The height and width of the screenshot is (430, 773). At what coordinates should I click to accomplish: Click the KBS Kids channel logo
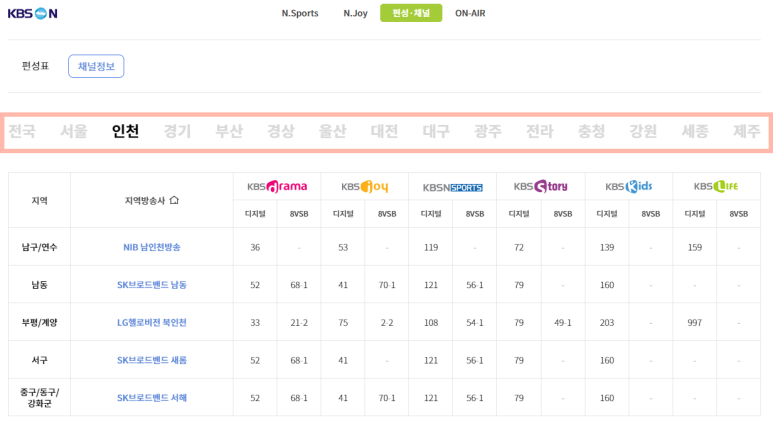tap(629, 186)
